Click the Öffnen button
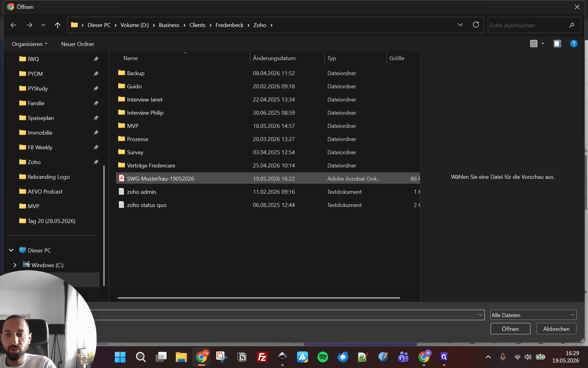588x368 pixels. 510,329
